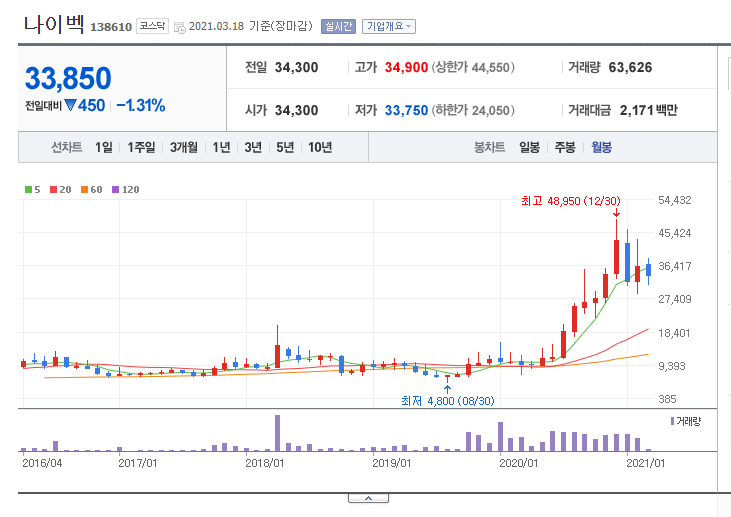Show the 10년 line chart
Viewport: 731px width, 517px height.
320,147
